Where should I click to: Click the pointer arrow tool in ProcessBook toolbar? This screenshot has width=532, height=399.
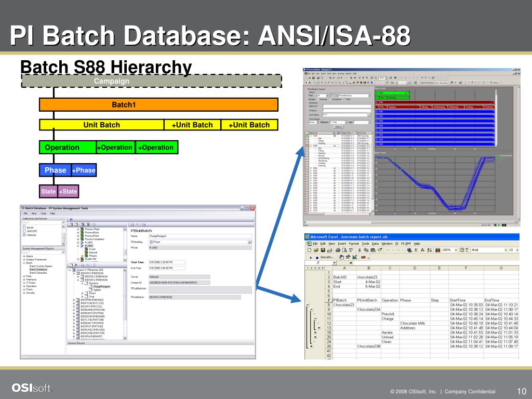307,83
